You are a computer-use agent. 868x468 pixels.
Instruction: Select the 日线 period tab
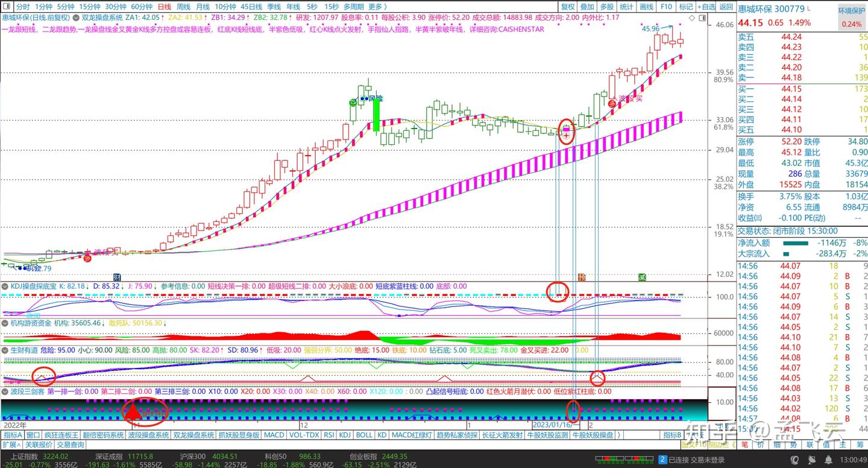click(164, 7)
